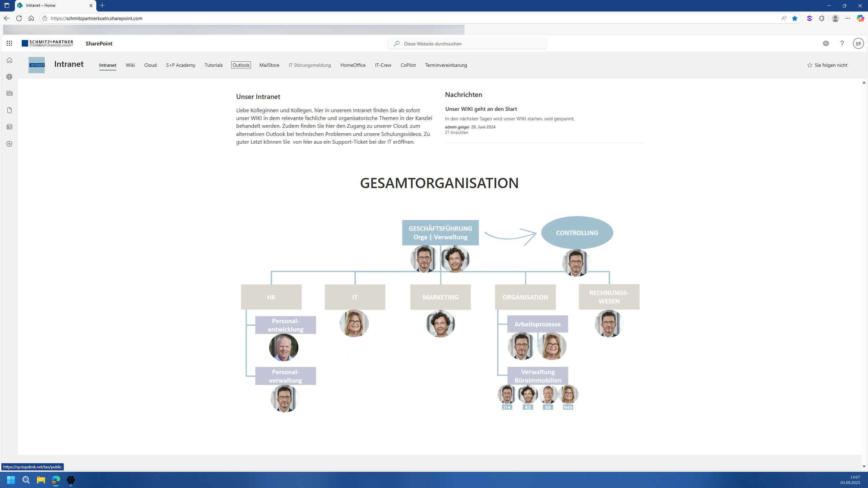868x488 pixels.
Task: Toggle the browser favorites star for this page
Action: [x=794, y=18]
